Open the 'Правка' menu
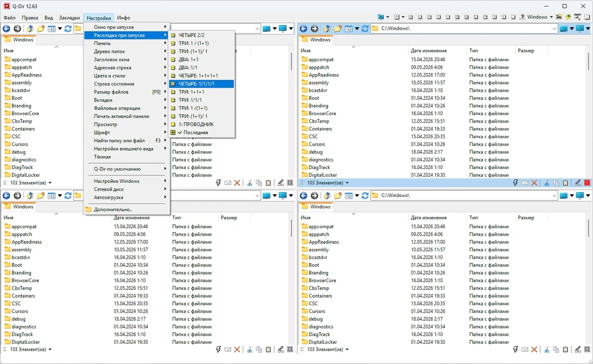The image size is (593, 364). pyautogui.click(x=30, y=18)
